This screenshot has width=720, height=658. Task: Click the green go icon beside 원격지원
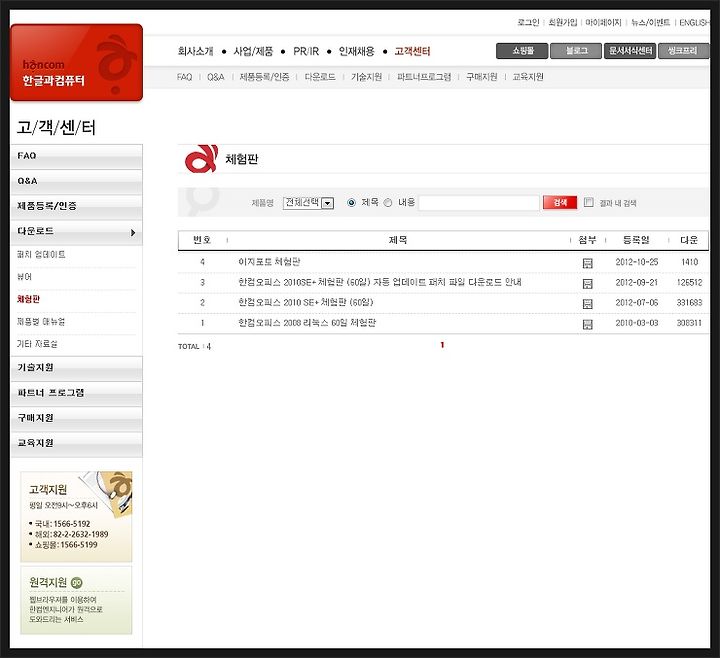(77, 582)
